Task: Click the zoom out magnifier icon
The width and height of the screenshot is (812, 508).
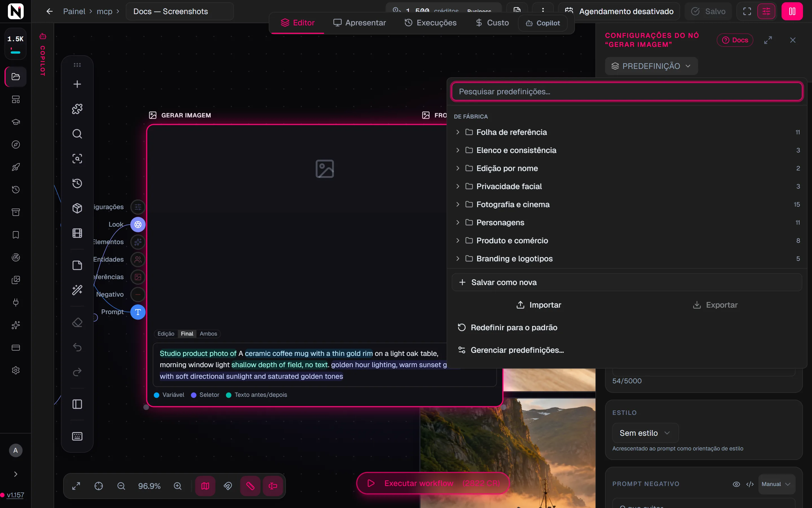Action: 121,486
